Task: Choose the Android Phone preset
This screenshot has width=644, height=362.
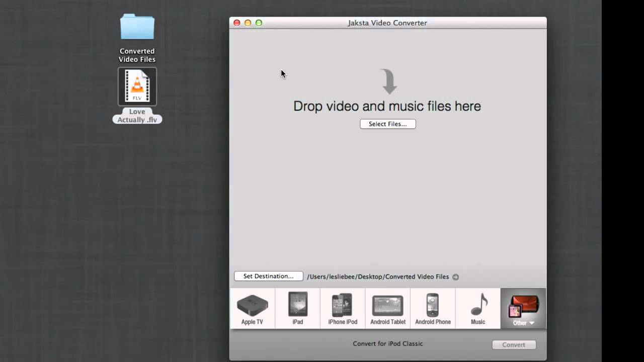Action: 433,308
